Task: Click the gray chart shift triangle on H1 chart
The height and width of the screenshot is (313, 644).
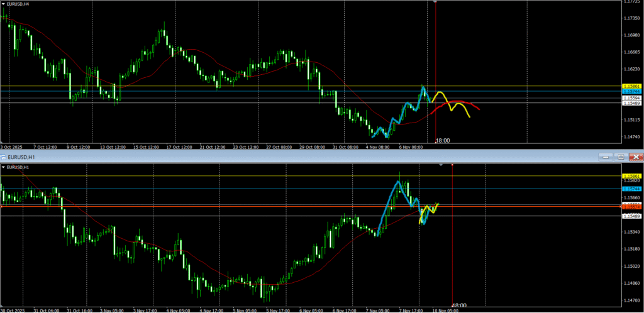Action: pos(441,165)
